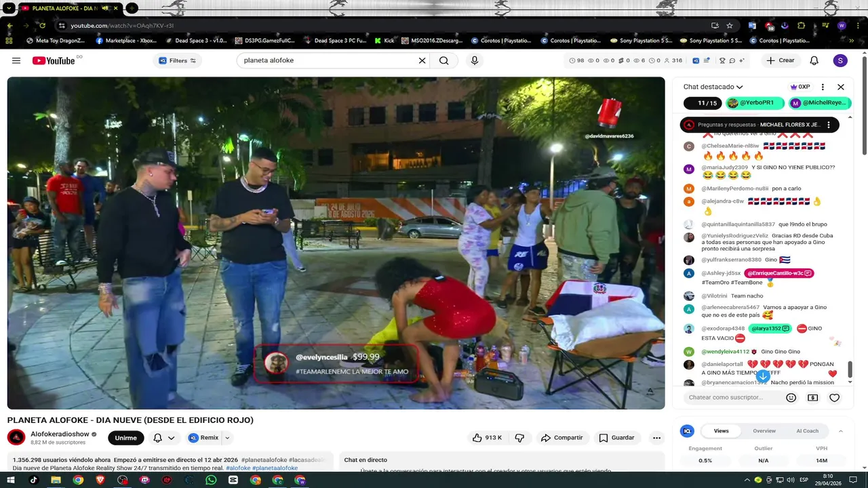Open the Crear create button
The image size is (868, 488).
coord(780,60)
